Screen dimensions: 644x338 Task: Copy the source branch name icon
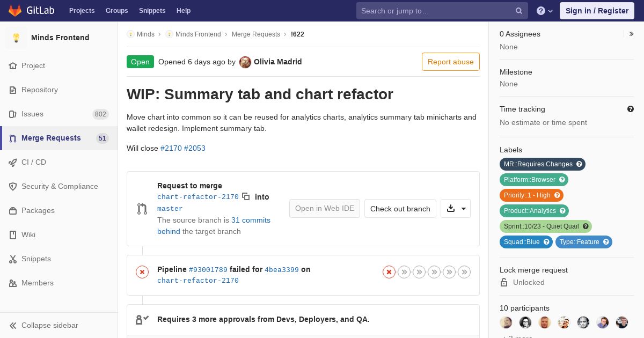coord(246,196)
